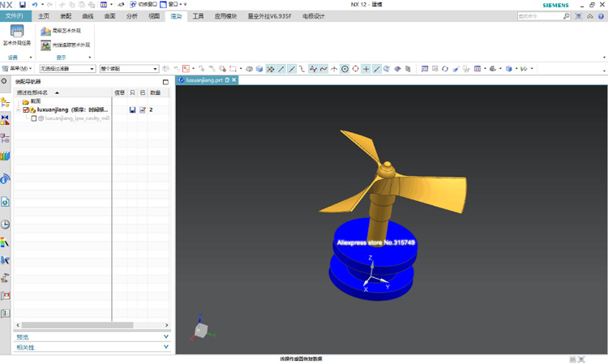Click the command finder search field
This screenshot has width=608, height=364.
[x=540, y=16]
